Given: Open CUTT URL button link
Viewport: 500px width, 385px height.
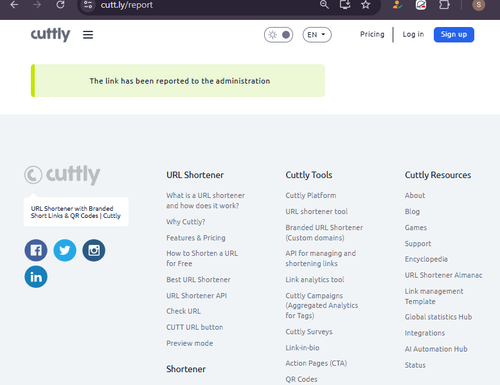Looking at the screenshot, I should point(195,327).
